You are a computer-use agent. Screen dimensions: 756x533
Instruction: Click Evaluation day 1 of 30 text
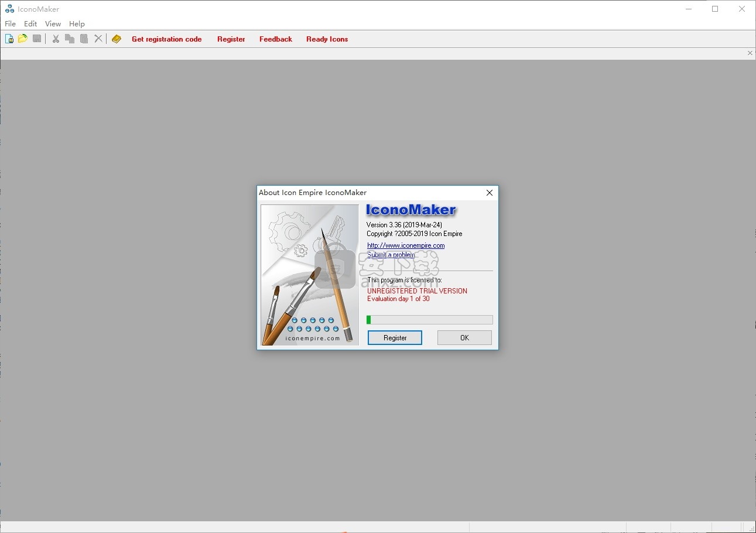[x=398, y=299]
